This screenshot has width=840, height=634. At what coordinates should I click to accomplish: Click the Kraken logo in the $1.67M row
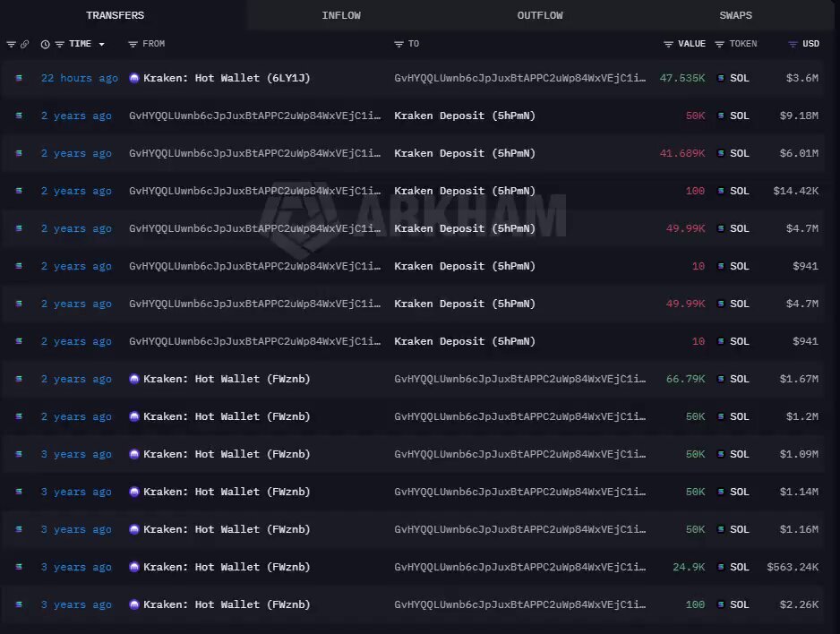click(134, 379)
